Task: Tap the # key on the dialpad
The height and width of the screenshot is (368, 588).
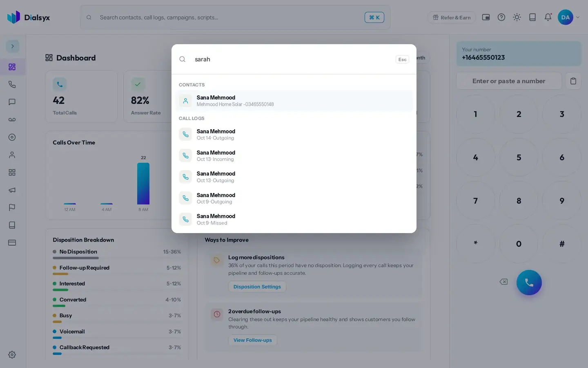Action: pos(562,244)
